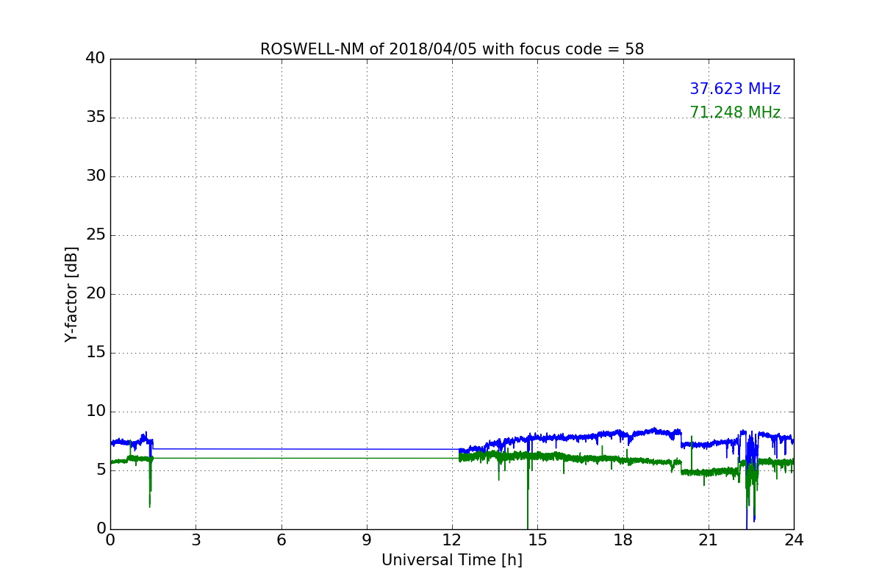Click the y-axis tick label 10

[96, 412]
